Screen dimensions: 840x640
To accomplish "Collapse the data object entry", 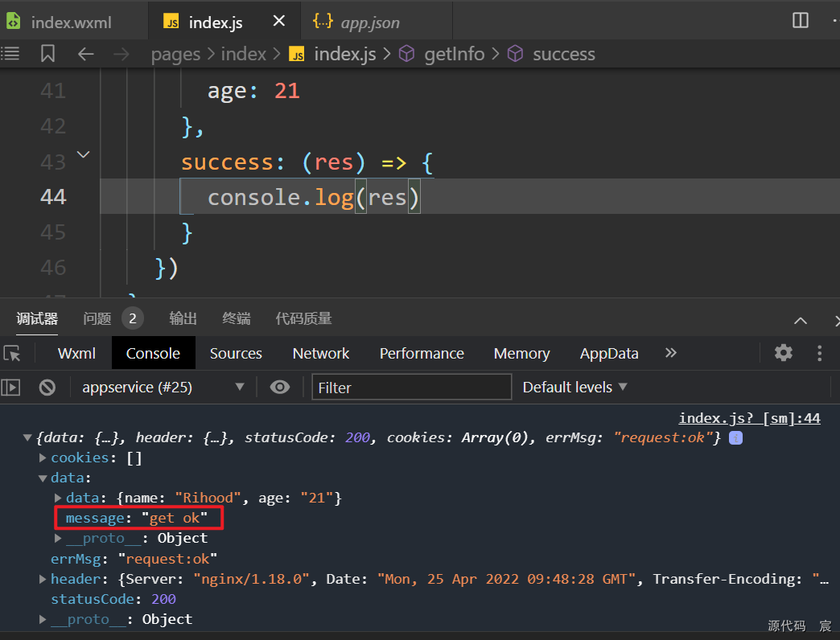I will pyautogui.click(x=43, y=478).
